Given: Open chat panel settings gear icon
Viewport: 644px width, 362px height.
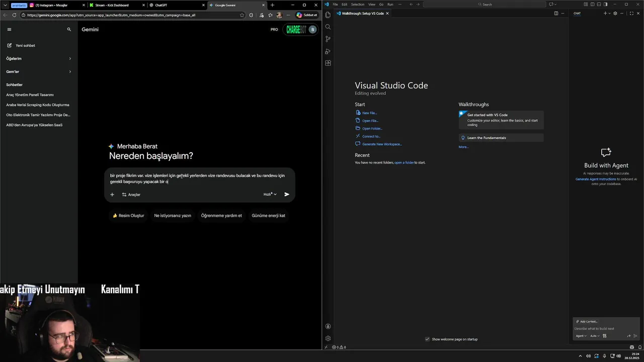Looking at the screenshot, I should [x=615, y=14].
